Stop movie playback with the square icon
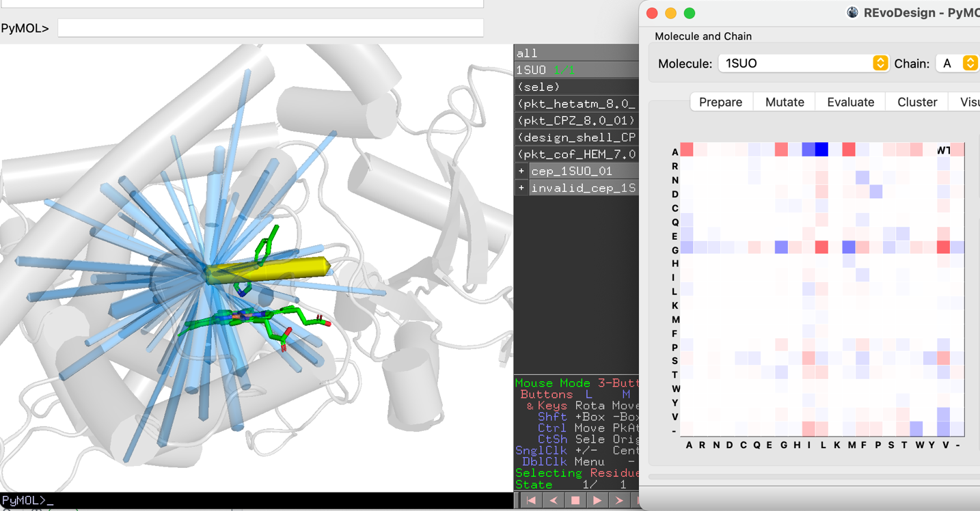This screenshot has height=511, width=980. click(575, 501)
